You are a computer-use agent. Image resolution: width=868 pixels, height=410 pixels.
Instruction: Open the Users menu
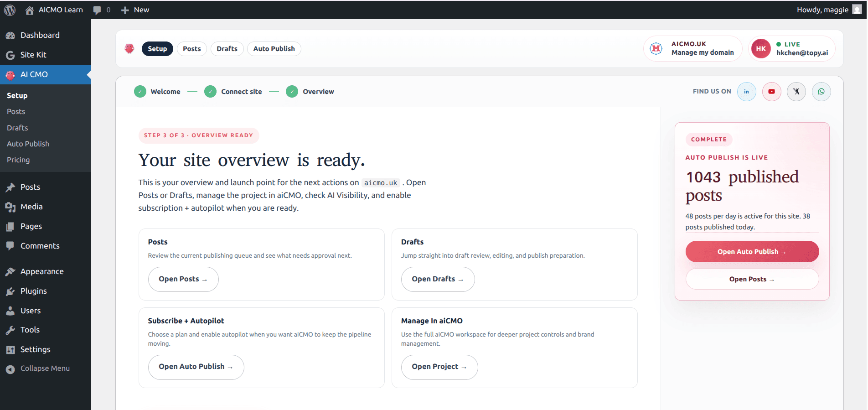pos(46,311)
